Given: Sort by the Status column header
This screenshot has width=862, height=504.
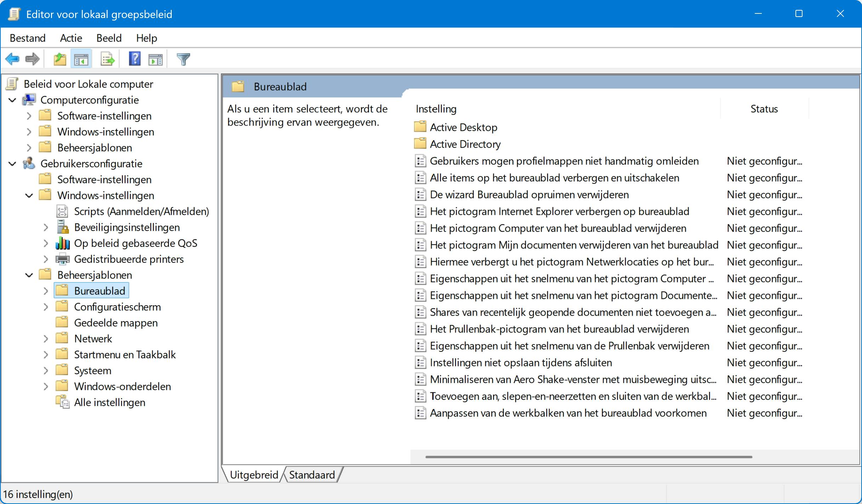Looking at the screenshot, I should coord(764,109).
